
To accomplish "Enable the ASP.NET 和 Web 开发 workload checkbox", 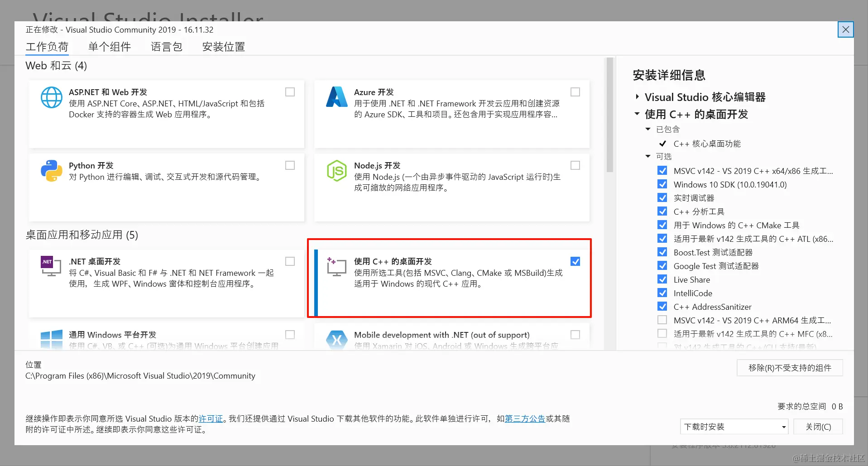I will click(290, 91).
